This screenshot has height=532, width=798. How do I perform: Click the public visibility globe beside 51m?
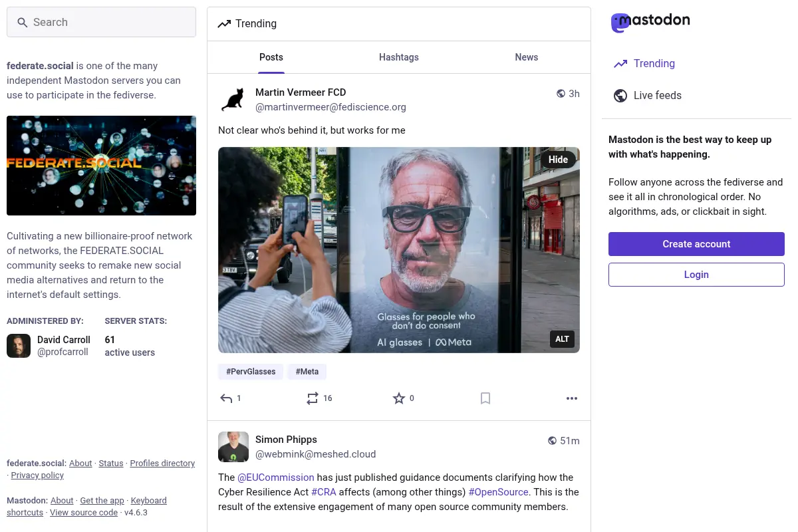tap(552, 441)
